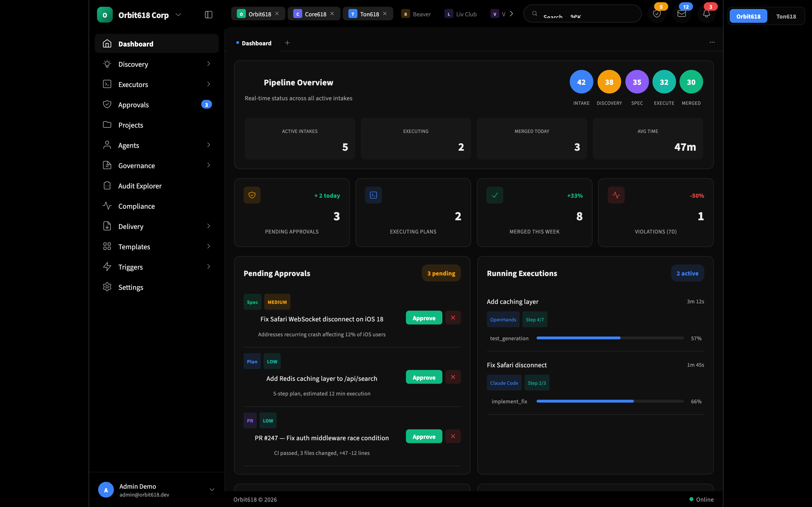Open Compliance from the sidebar
The width and height of the screenshot is (812, 507).
pyautogui.click(x=136, y=206)
